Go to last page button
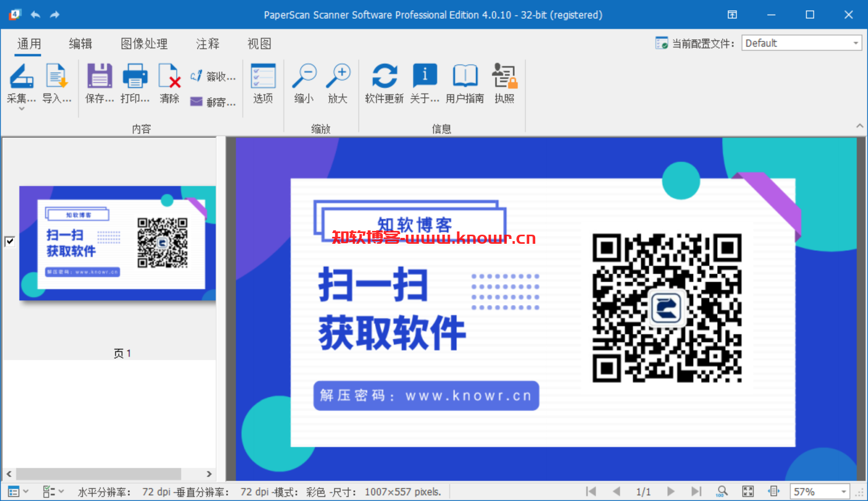 [x=696, y=491]
